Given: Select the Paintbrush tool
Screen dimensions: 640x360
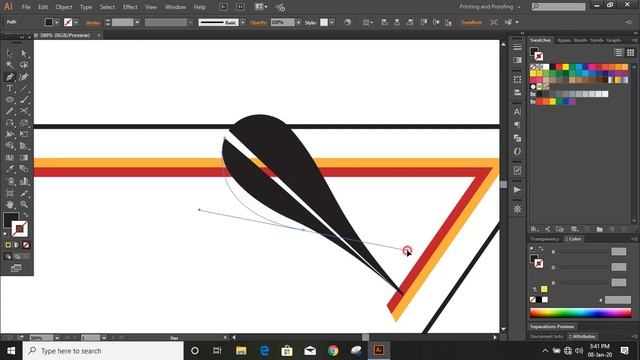Looking at the screenshot, I should pyautogui.click(x=24, y=100).
